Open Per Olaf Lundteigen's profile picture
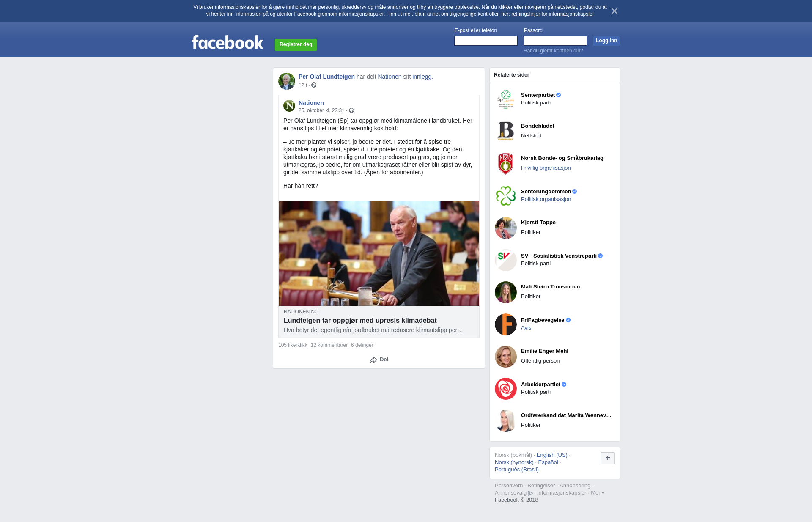Viewport: 812px width, 522px height. click(287, 81)
